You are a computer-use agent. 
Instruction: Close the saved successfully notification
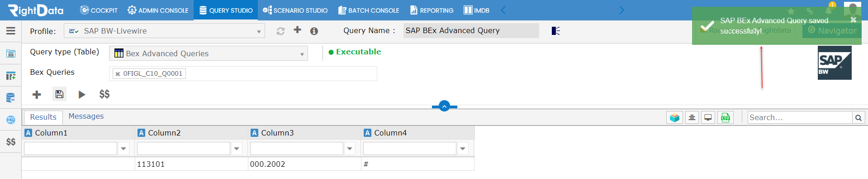(853, 20)
